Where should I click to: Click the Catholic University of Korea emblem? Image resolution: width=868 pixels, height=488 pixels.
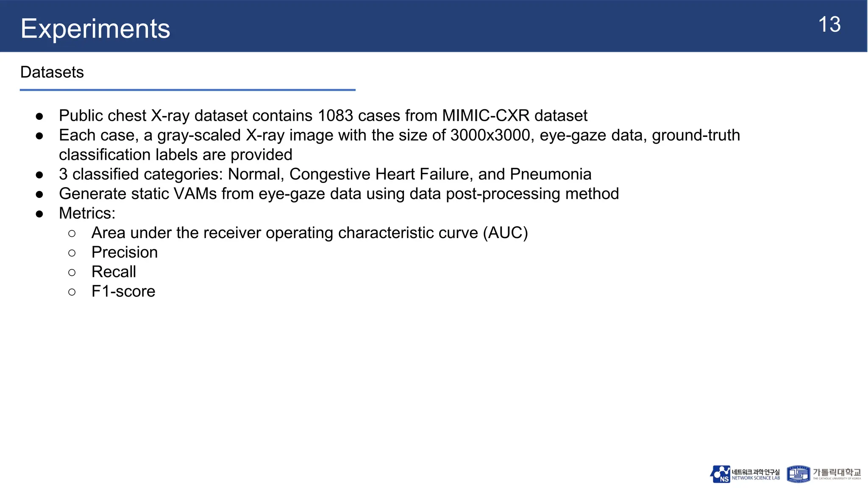click(798, 474)
